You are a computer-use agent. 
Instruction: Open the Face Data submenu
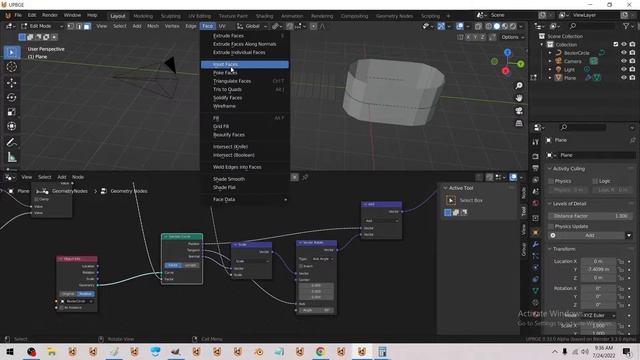click(244, 200)
